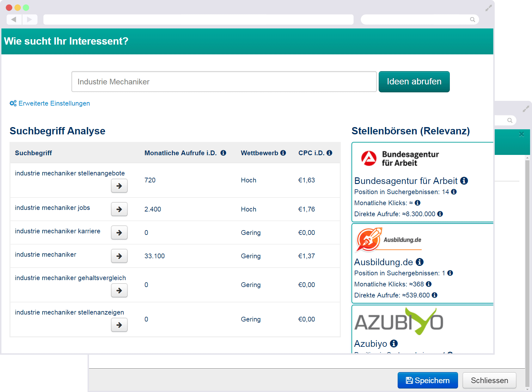Open Erweiterte Einstellungen link
The image size is (532, 392).
54,103
